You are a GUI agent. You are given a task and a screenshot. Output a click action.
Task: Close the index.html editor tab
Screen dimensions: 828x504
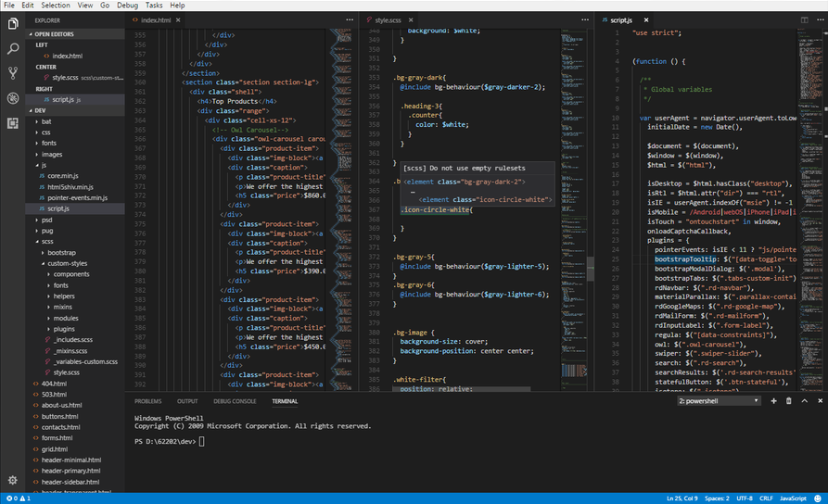click(178, 19)
